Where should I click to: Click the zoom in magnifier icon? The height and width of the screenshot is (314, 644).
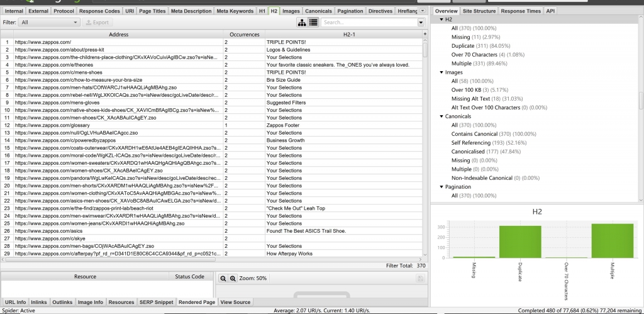click(233, 278)
